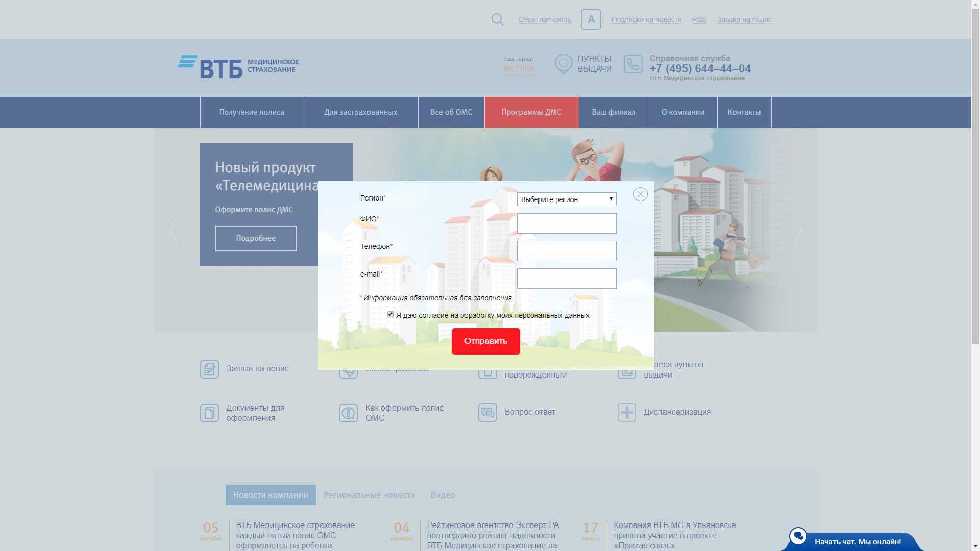Viewport: 980px width, 551px height.
Task: Click the Заявка на полис form icon
Action: point(209,369)
